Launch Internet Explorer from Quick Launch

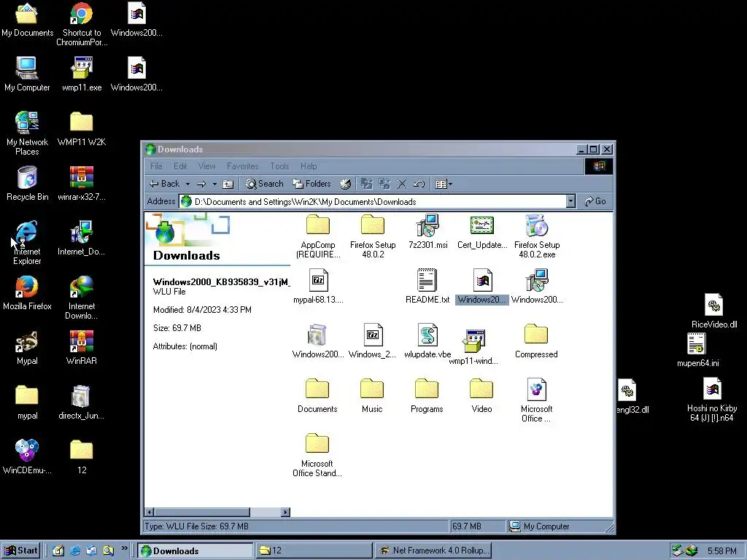tap(75, 551)
